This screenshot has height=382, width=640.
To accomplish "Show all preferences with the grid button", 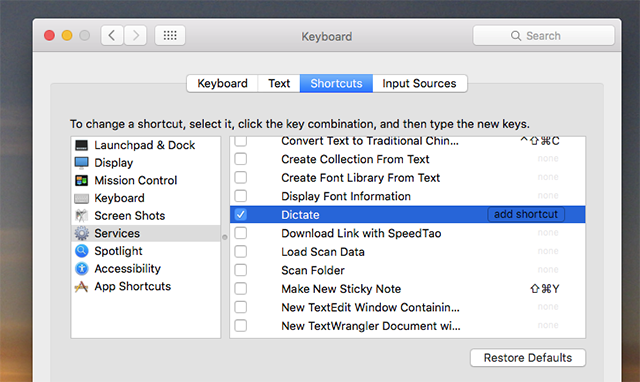I will point(170,36).
